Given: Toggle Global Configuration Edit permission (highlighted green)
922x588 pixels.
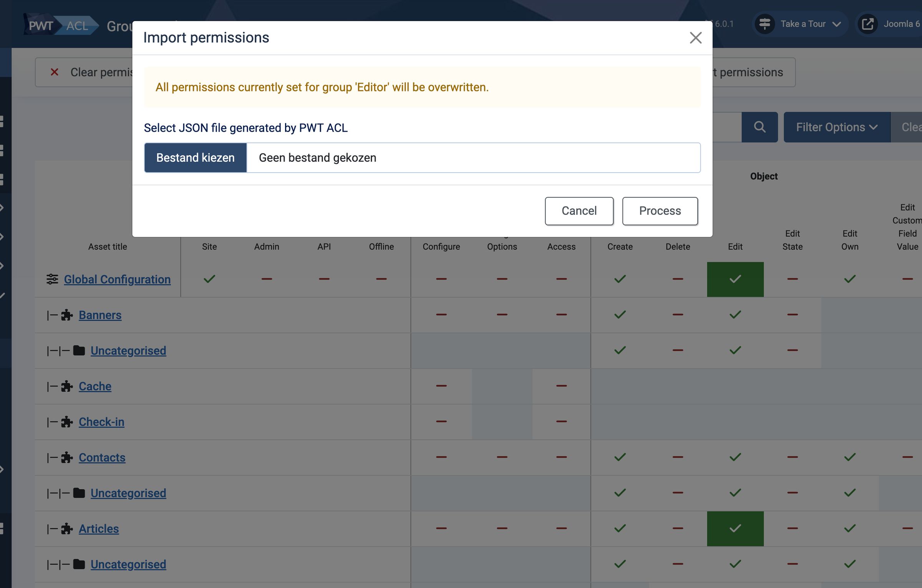Looking at the screenshot, I should click(x=735, y=279).
